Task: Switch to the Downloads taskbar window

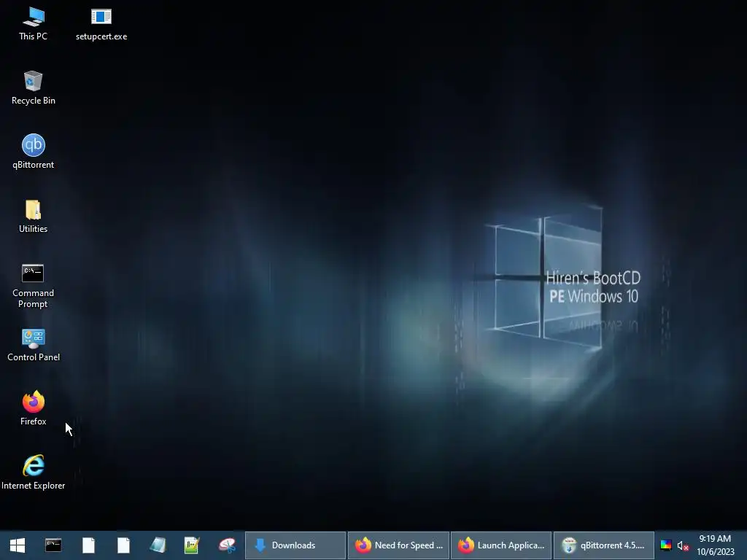Action: click(x=295, y=545)
